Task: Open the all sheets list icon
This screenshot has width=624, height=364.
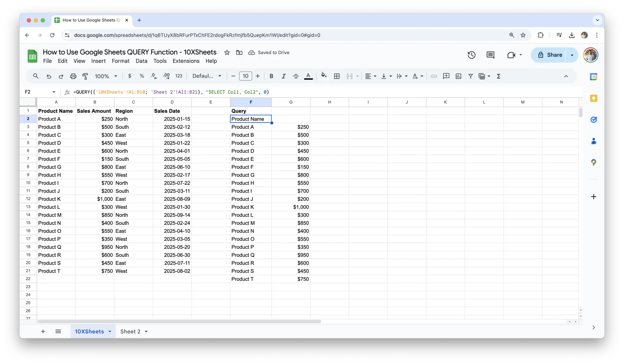Action: click(x=58, y=331)
